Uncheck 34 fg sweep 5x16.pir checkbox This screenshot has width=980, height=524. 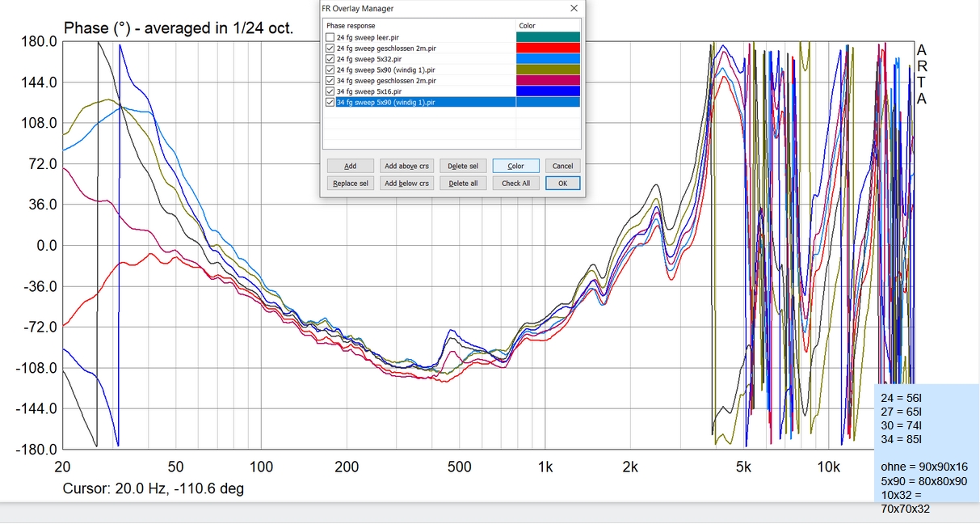click(330, 91)
